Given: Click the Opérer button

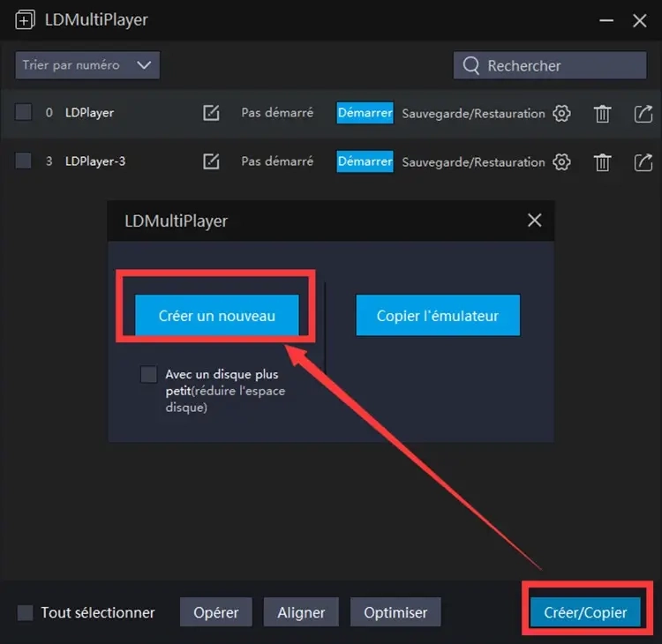Looking at the screenshot, I should (216, 612).
